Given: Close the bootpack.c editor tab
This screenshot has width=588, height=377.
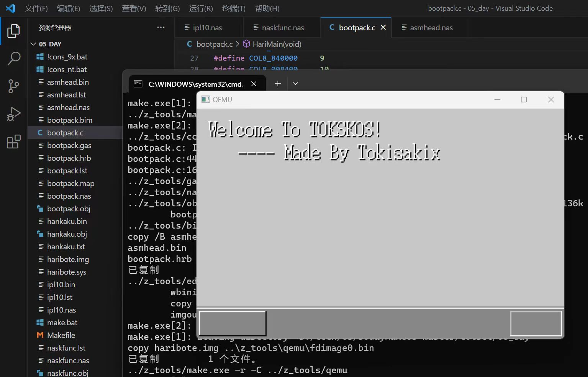Looking at the screenshot, I should (383, 27).
